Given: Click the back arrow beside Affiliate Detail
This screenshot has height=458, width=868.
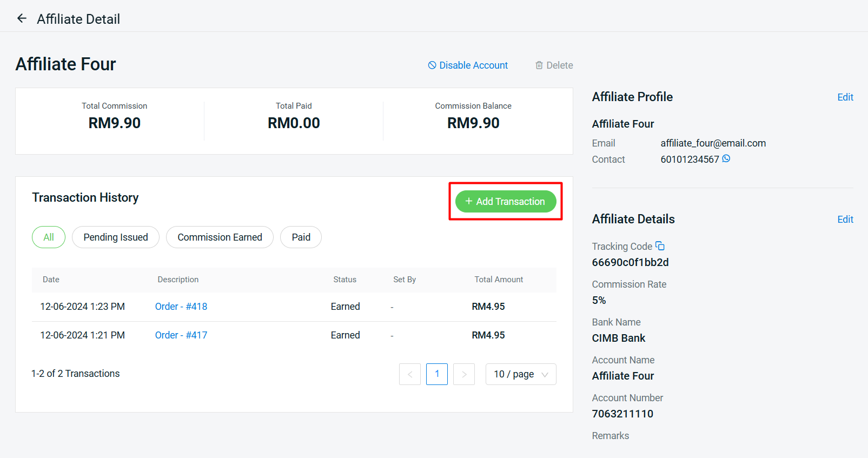Looking at the screenshot, I should point(22,18).
